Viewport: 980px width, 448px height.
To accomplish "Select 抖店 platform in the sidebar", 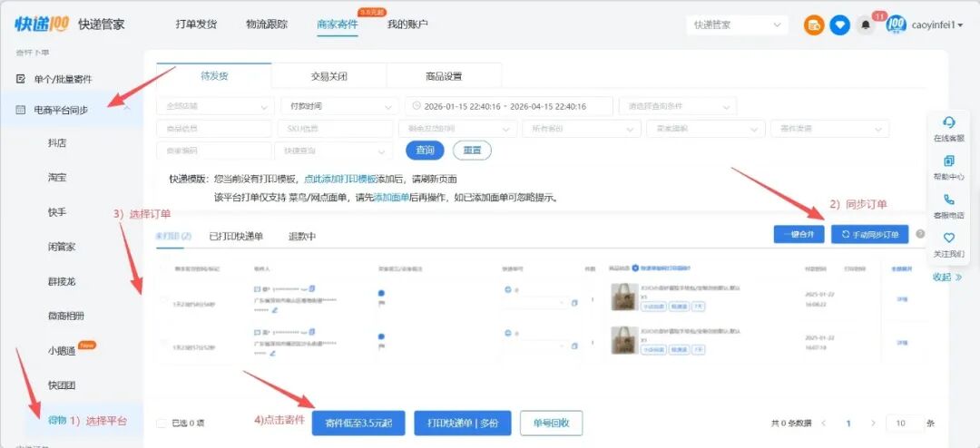I will tap(57, 143).
